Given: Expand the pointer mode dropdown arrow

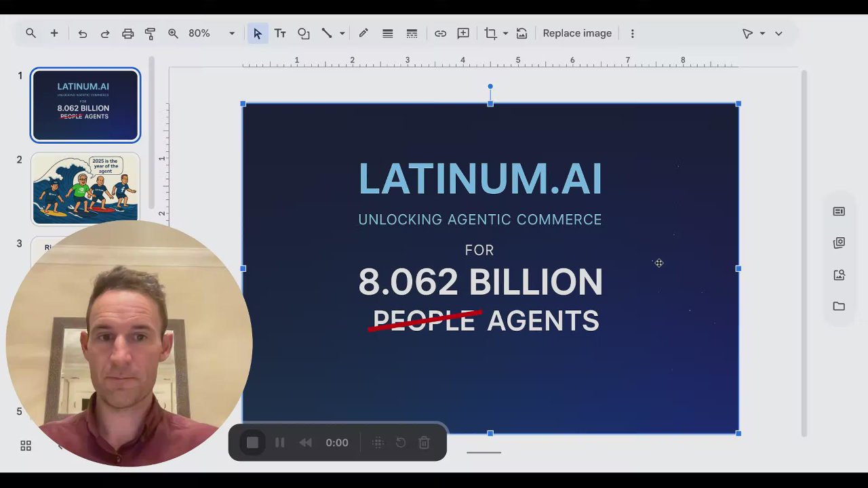Looking at the screenshot, I should click(x=762, y=33).
